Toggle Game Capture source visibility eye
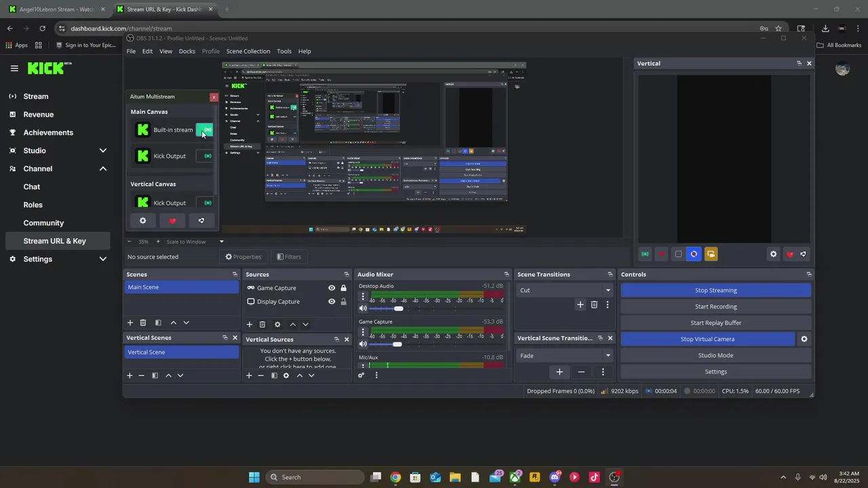 click(332, 288)
